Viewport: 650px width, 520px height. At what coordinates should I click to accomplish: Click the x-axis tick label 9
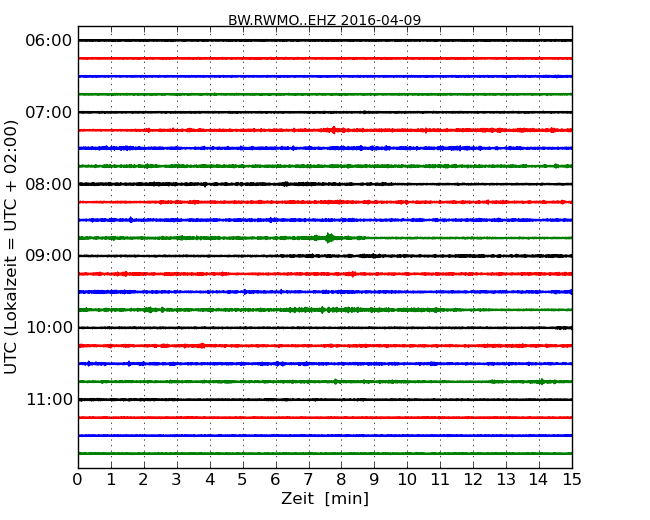coord(374,479)
